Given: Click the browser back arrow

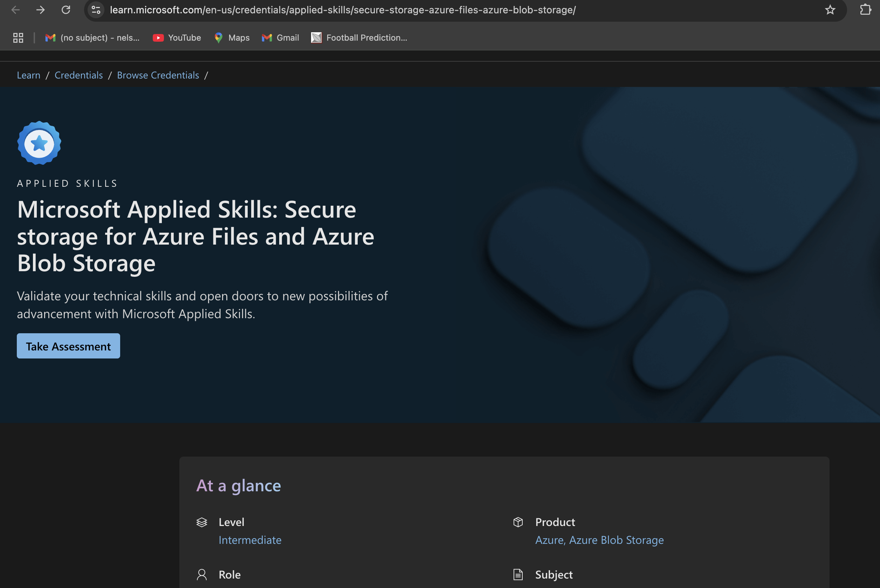Looking at the screenshot, I should click(x=15, y=10).
